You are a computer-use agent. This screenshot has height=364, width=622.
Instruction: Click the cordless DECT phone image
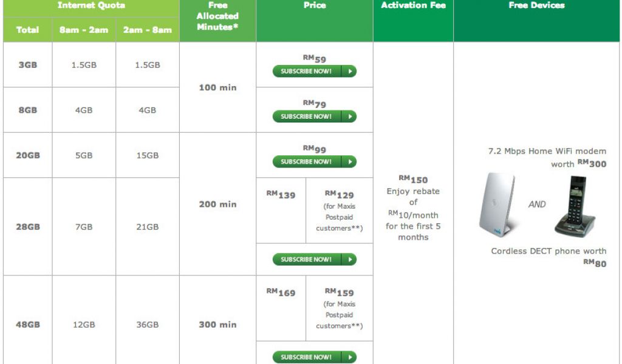pyautogui.click(x=573, y=206)
